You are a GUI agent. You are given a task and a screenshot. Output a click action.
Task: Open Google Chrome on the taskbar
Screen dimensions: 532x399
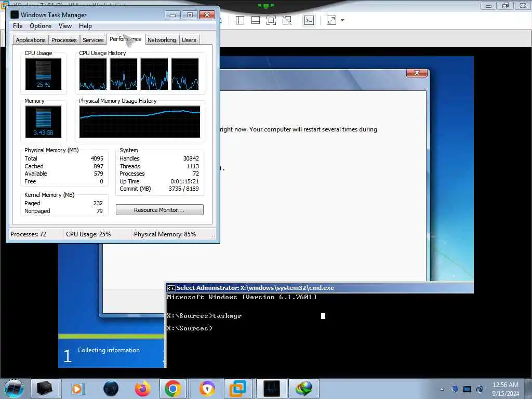[x=172, y=389]
